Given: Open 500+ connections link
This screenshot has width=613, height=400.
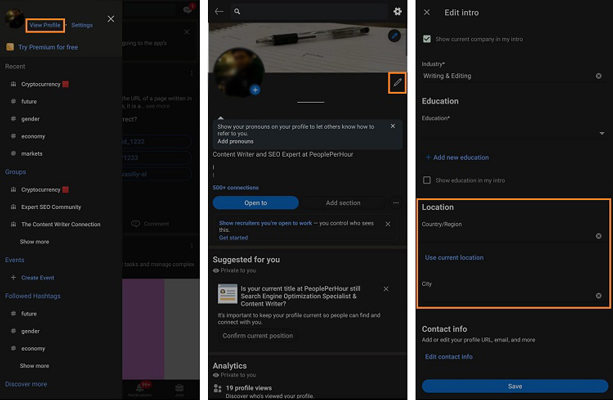Looking at the screenshot, I should (235, 188).
